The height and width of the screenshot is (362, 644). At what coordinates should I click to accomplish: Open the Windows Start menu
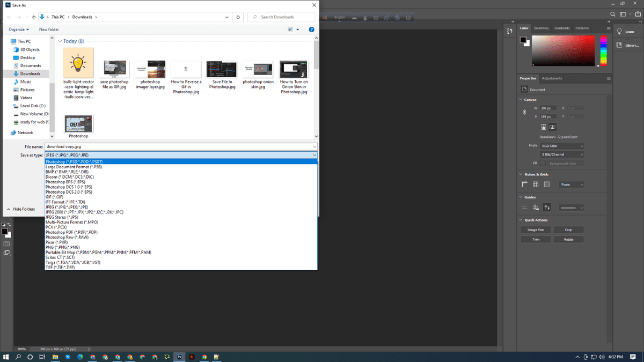[6, 357]
